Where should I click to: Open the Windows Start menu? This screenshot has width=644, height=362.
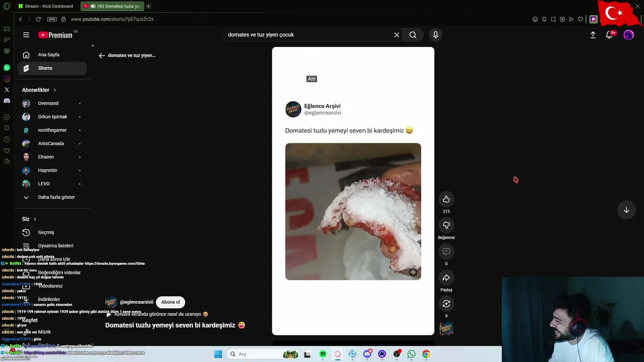click(x=218, y=354)
